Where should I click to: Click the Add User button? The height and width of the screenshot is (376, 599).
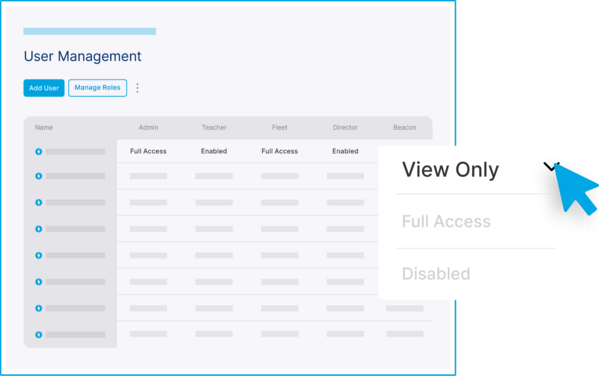[44, 88]
